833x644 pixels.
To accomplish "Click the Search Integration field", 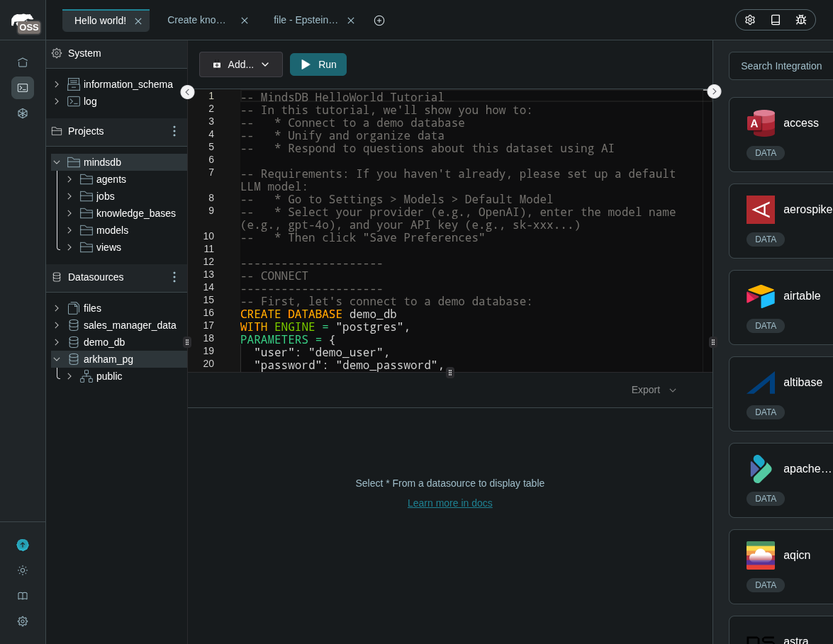I will click(781, 66).
